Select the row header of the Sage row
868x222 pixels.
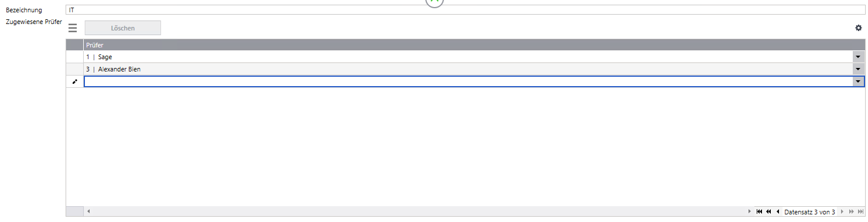(74, 57)
